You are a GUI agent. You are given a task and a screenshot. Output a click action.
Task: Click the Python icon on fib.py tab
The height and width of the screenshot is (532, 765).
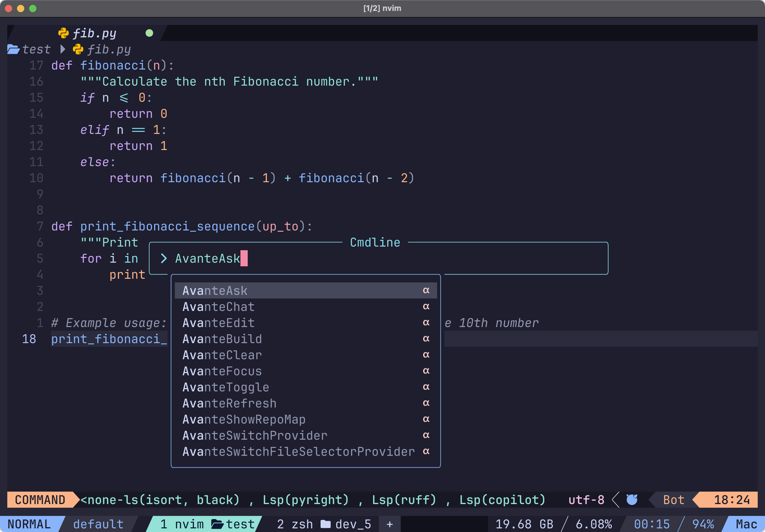(63, 33)
